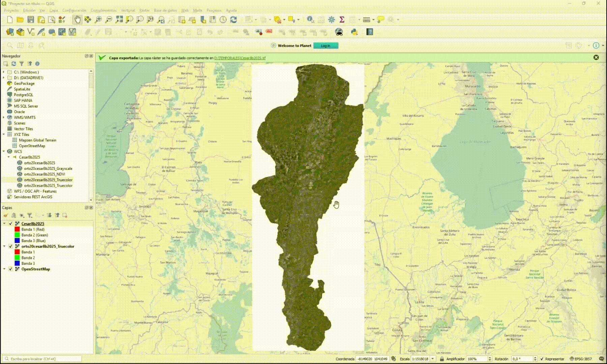
Task: Click the Zoom Out magnifier tool
Action: pos(109,20)
